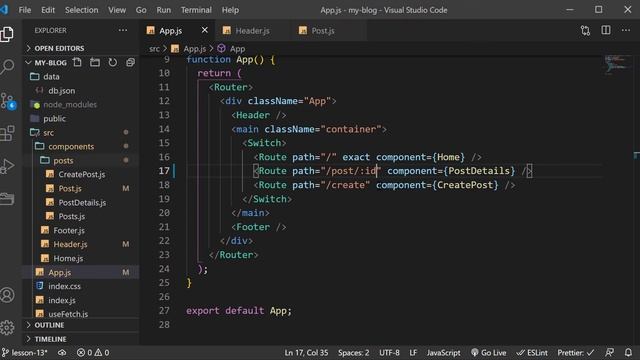Click LF end of line selector

pos(413,352)
